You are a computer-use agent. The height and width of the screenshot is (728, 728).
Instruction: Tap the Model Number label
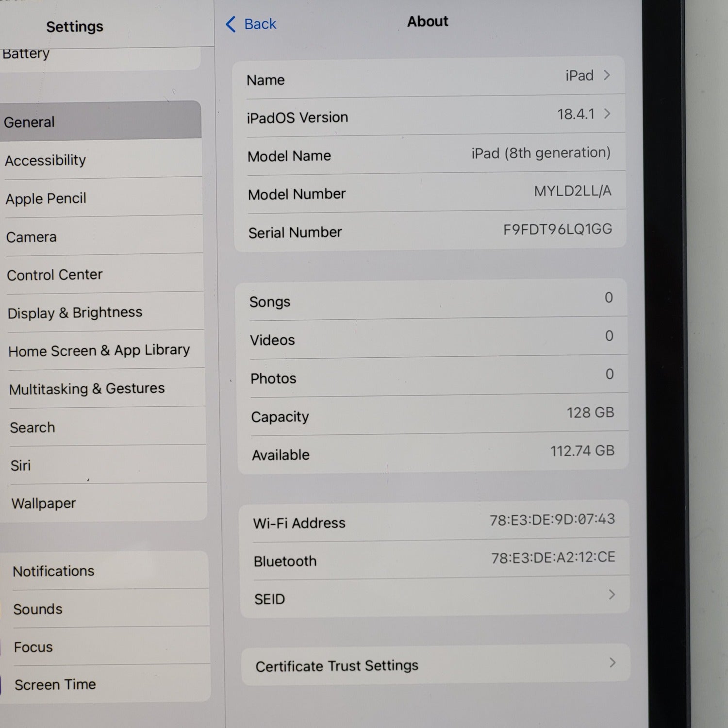[297, 194]
